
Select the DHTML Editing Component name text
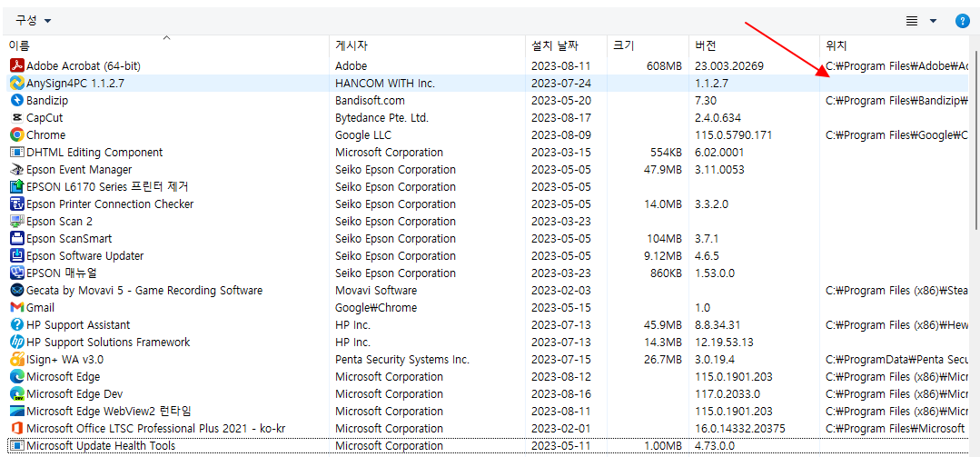tap(94, 152)
